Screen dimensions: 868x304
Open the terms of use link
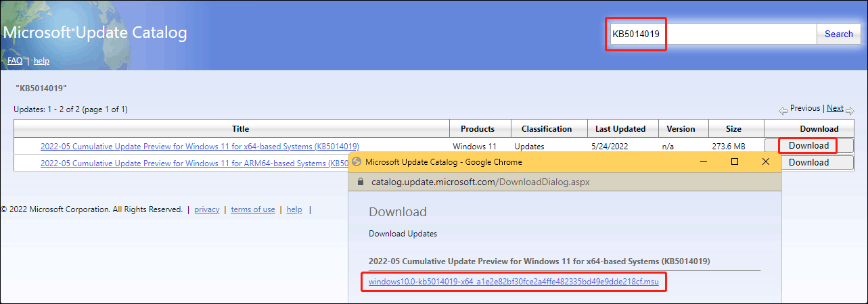253,209
